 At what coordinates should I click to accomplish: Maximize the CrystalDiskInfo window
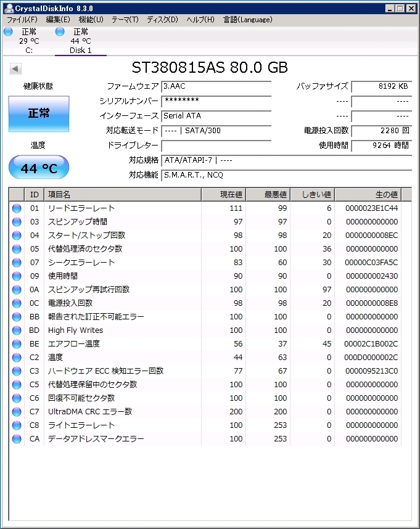400,9
